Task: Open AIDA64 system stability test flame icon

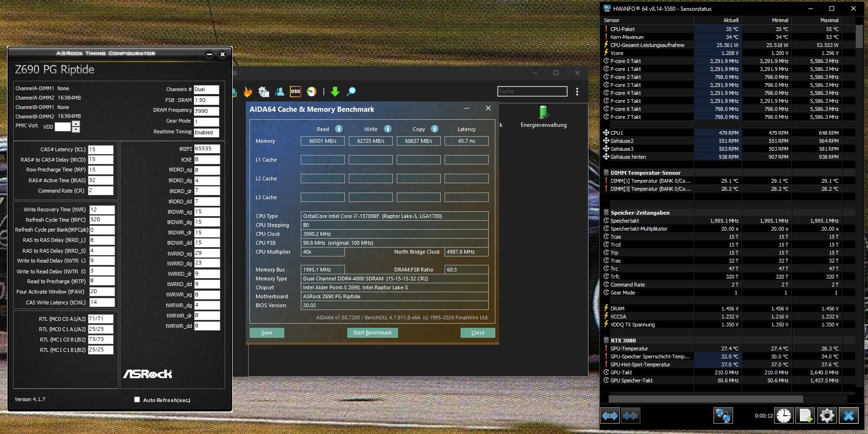Action: tap(248, 92)
